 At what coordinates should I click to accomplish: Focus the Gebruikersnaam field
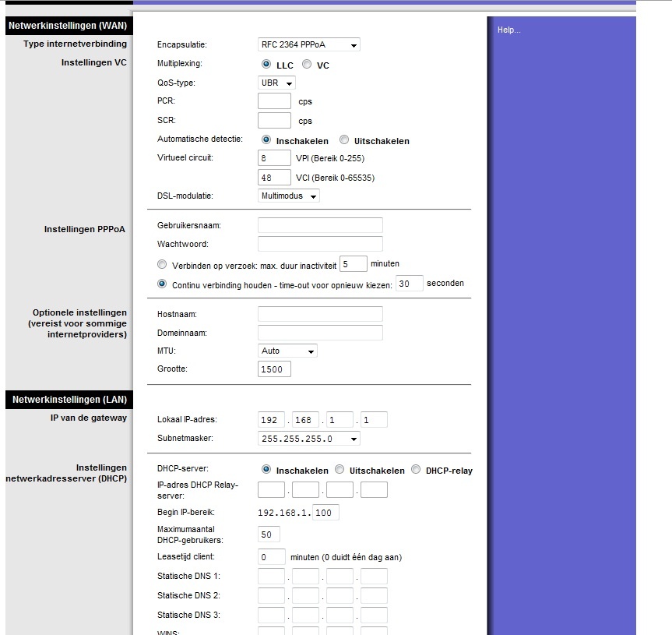[320, 225]
